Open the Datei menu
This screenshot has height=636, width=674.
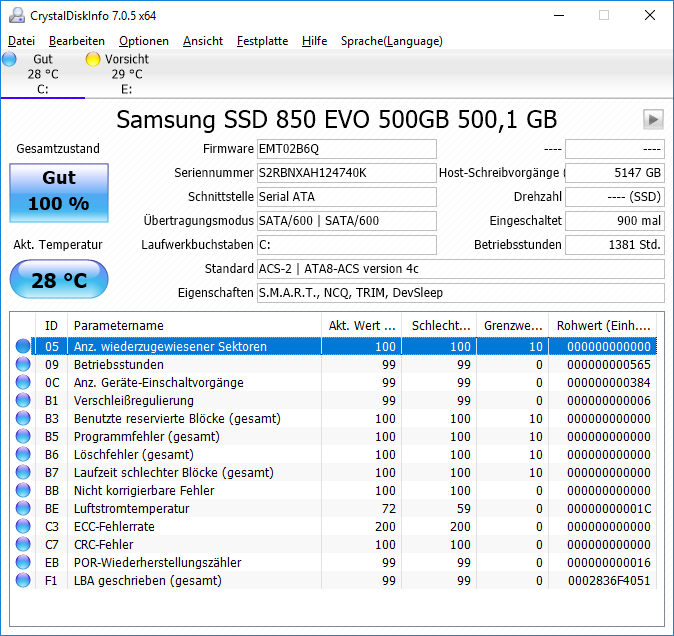coord(21,41)
